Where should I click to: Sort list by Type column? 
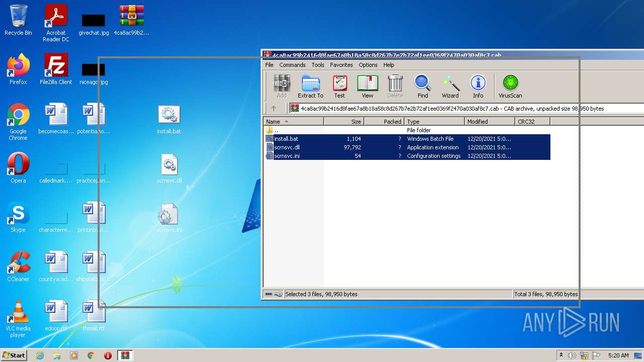[434, 122]
